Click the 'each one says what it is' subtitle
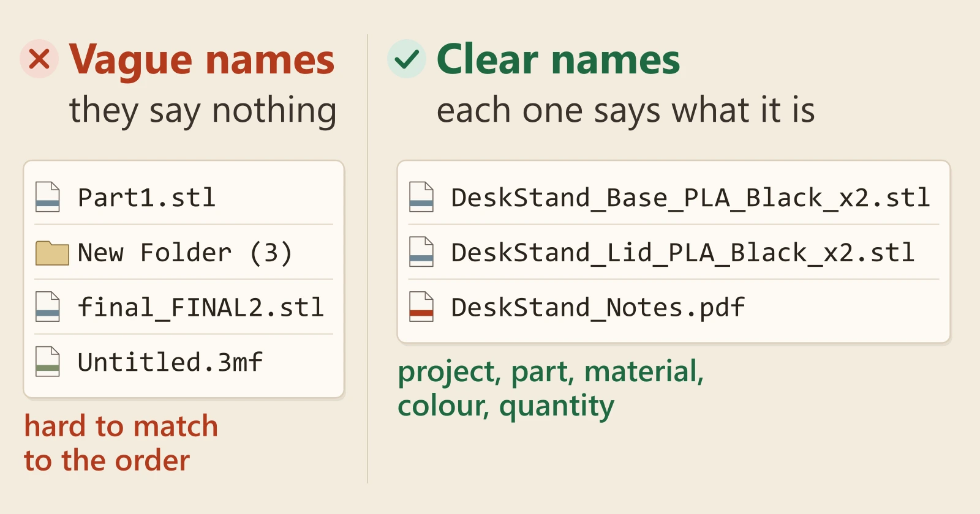This screenshot has width=980, height=514. point(626,111)
